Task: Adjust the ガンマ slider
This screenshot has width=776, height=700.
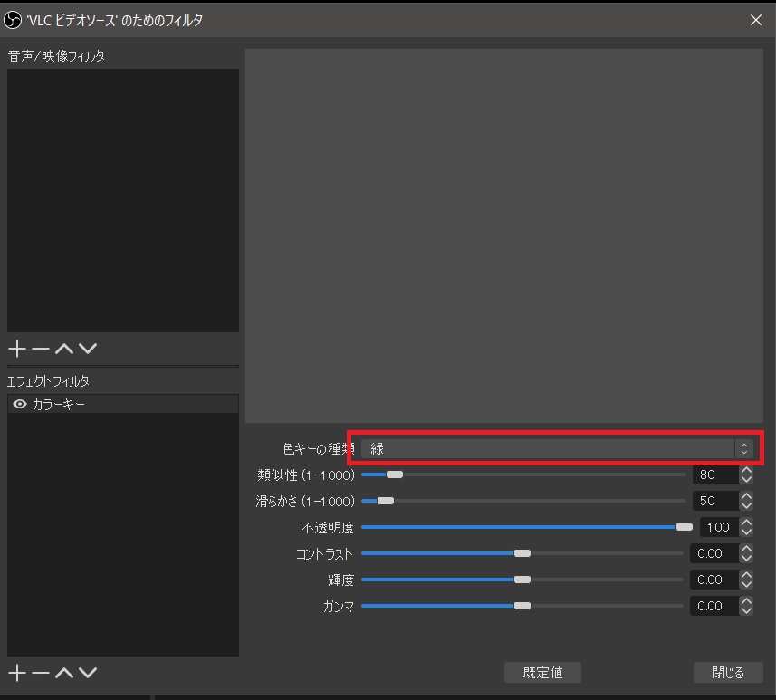Action: point(522,605)
